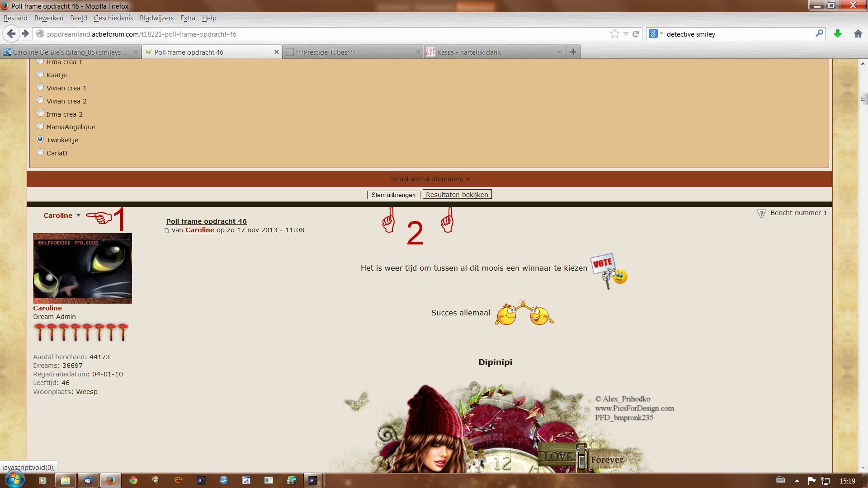
Task: Click the detective smiley search field
Action: [x=737, y=34]
